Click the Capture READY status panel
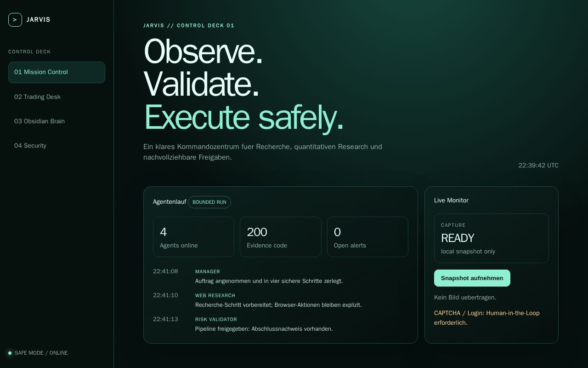The width and height of the screenshot is (588, 368). [492, 238]
